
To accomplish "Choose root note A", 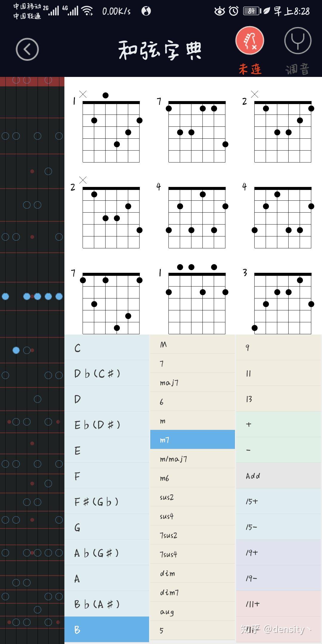I will point(107,578).
